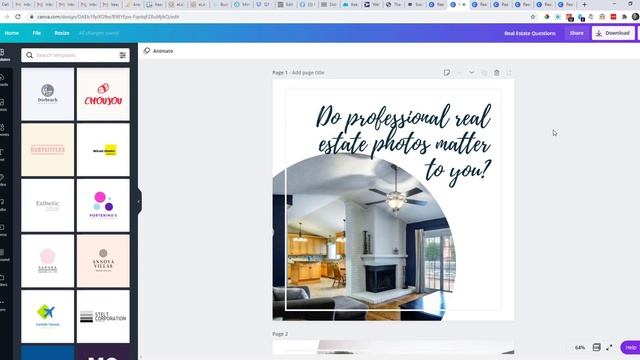Open grid view pages icon
This screenshot has height=360, width=640.
[x=596, y=347]
